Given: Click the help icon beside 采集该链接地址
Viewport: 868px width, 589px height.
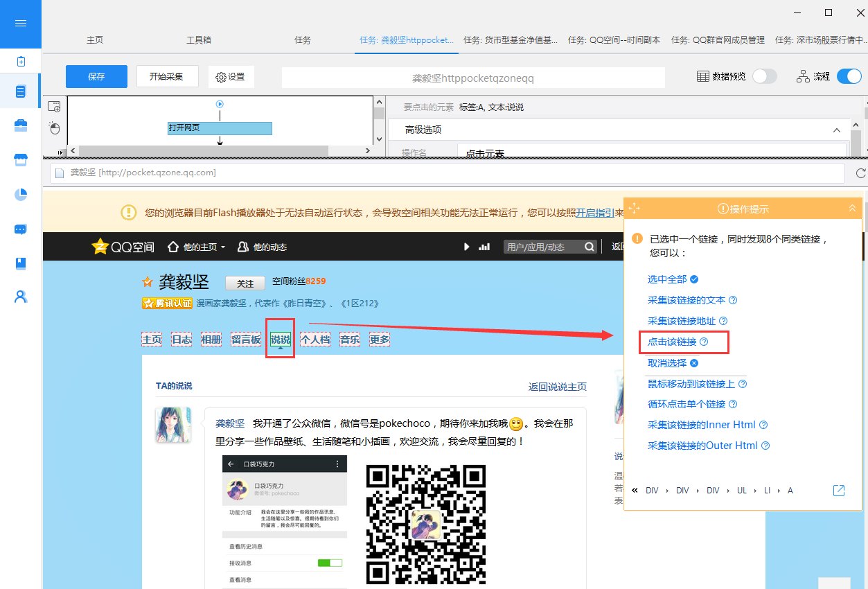Looking at the screenshot, I should click(x=723, y=321).
